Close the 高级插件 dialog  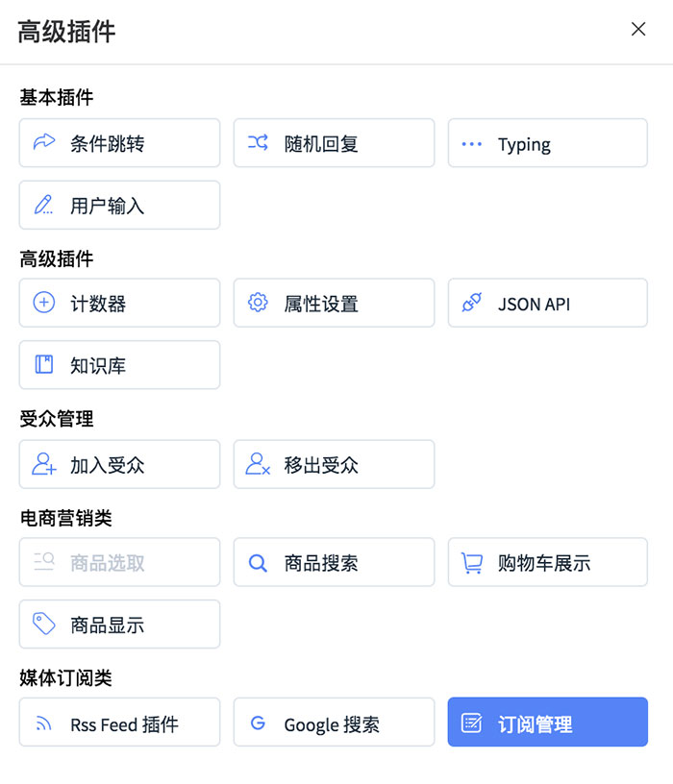[638, 29]
